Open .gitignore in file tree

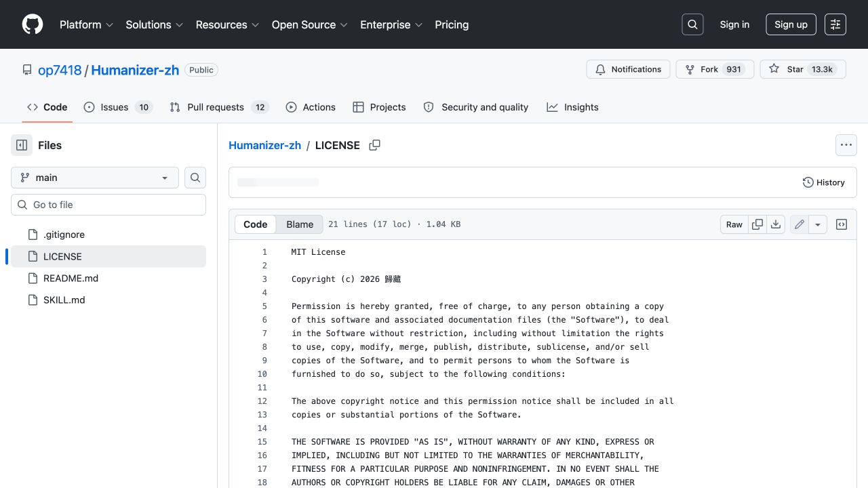tap(108, 235)
